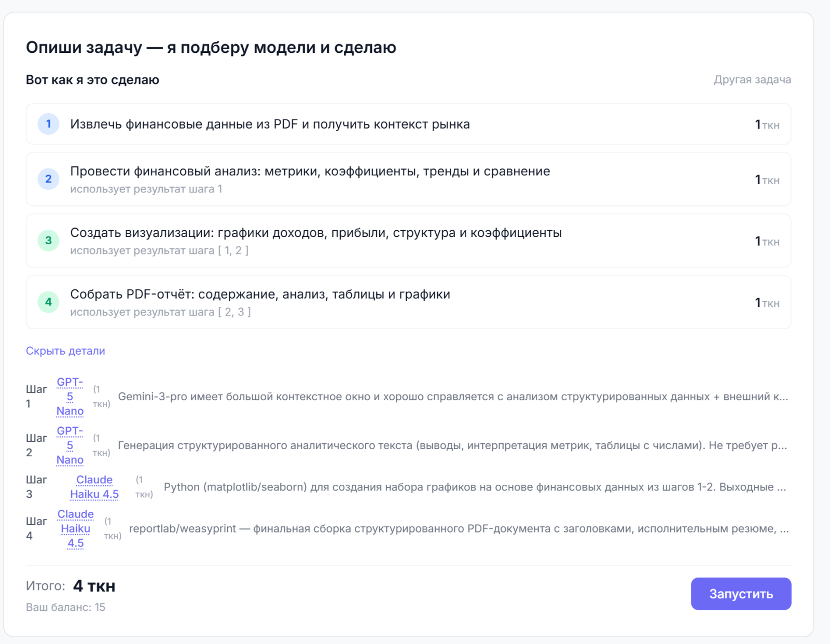Open Claude Haiku 4.5 link for Шаг 3
This screenshot has width=830, height=644.
coord(94,487)
